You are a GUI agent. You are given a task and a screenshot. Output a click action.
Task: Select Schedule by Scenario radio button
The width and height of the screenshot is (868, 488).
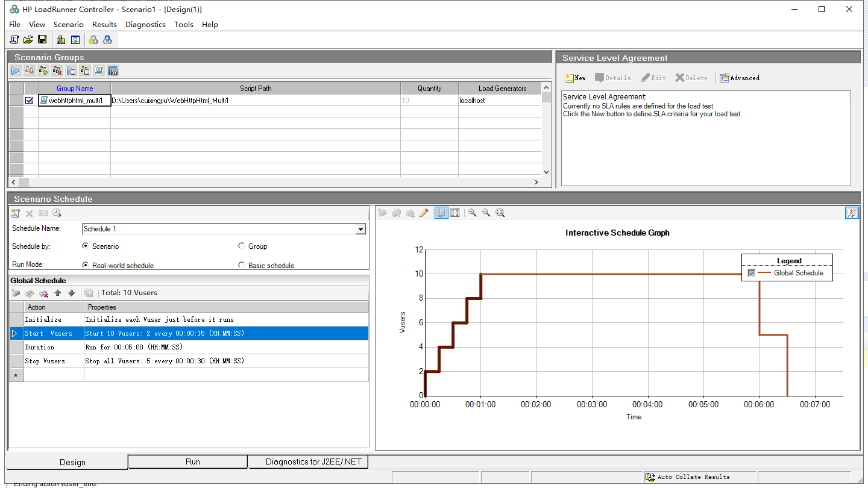(86, 246)
